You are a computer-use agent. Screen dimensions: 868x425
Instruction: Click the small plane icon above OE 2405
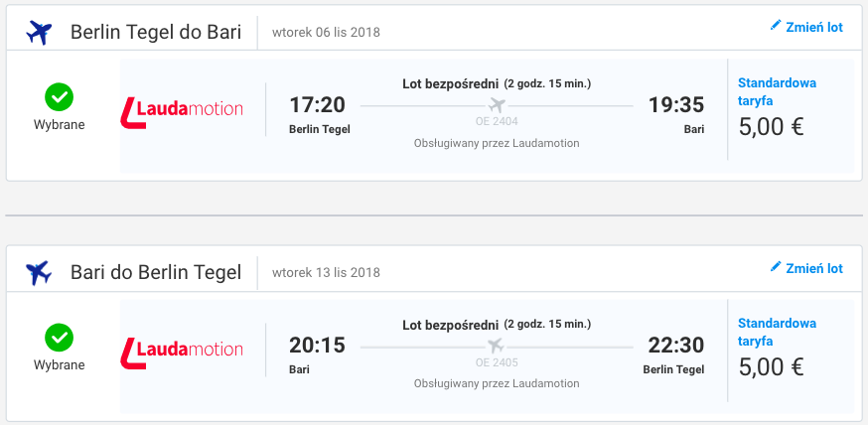pos(497,346)
